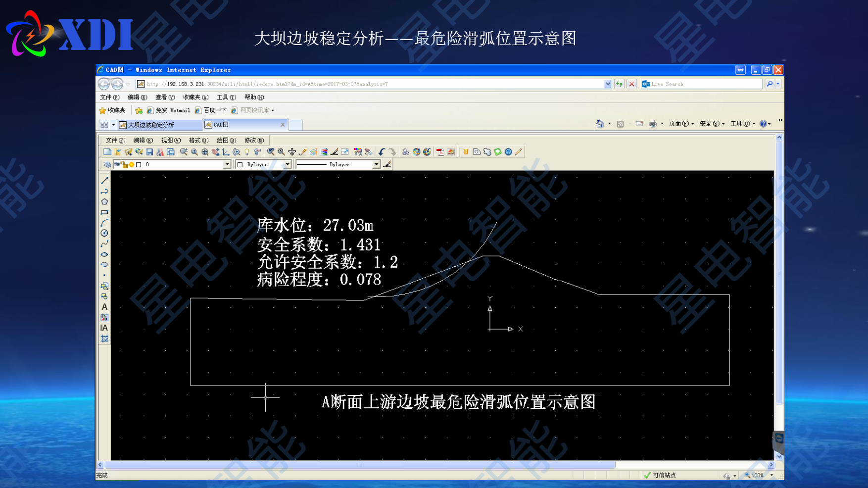Click the Pan cross-arrow tool icon
This screenshot has width=868, height=488.
pos(292,152)
